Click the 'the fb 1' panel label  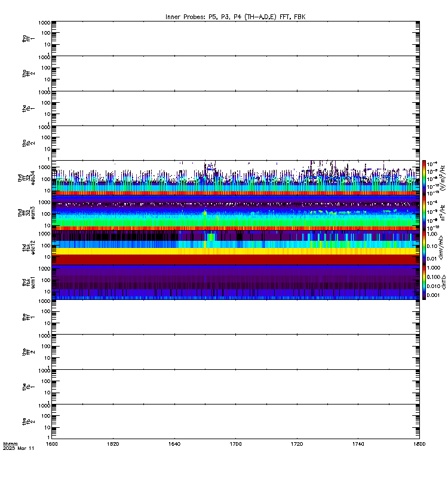28,387
